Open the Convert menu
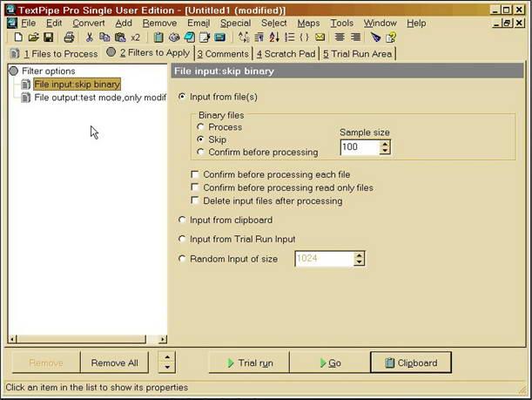The width and height of the screenshot is (532, 400). 89,23
